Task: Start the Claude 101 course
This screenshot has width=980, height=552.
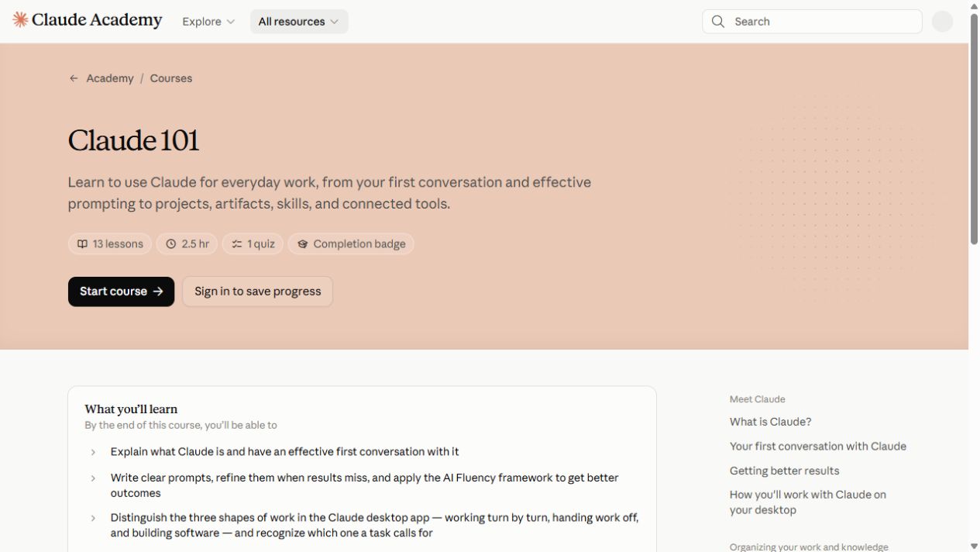Action: [x=121, y=292]
